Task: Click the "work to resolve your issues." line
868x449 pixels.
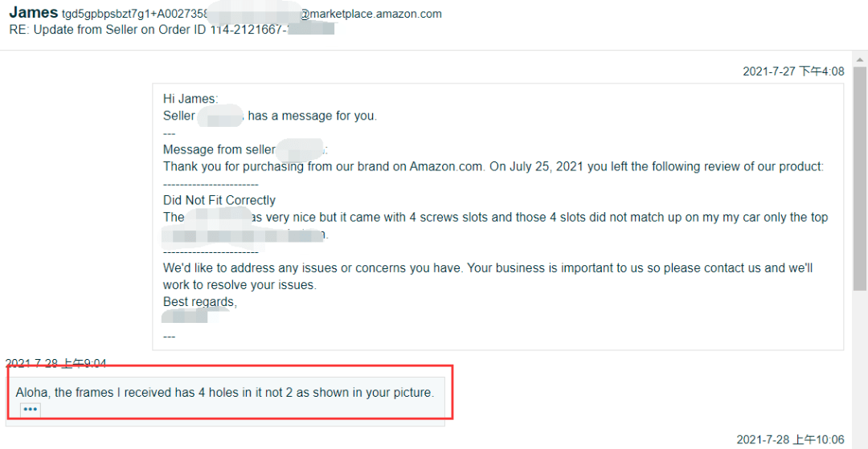Action: click(240, 284)
